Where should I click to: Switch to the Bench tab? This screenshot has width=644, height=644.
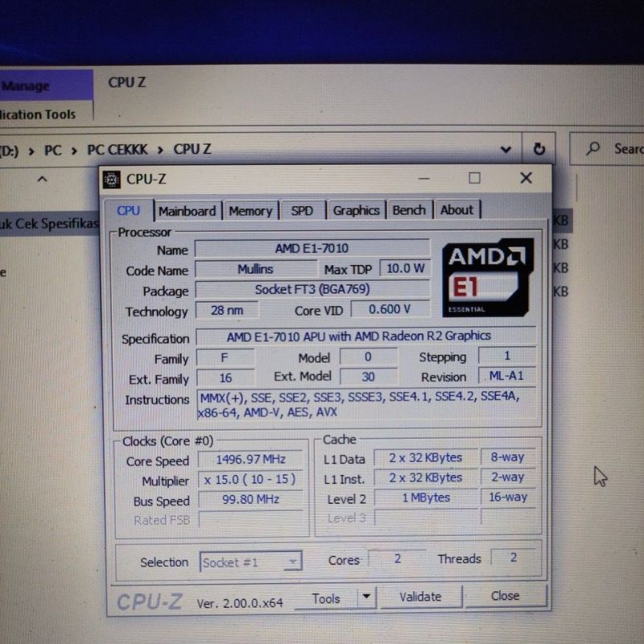pyautogui.click(x=409, y=210)
